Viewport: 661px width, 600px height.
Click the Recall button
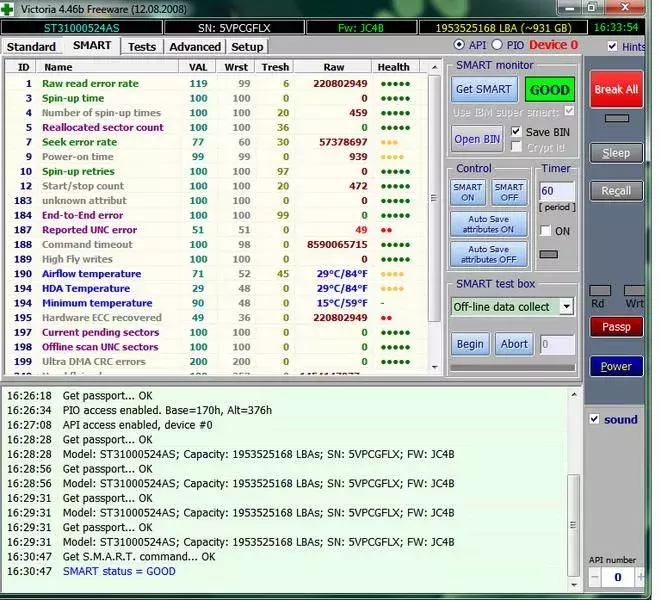coord(616,191)
